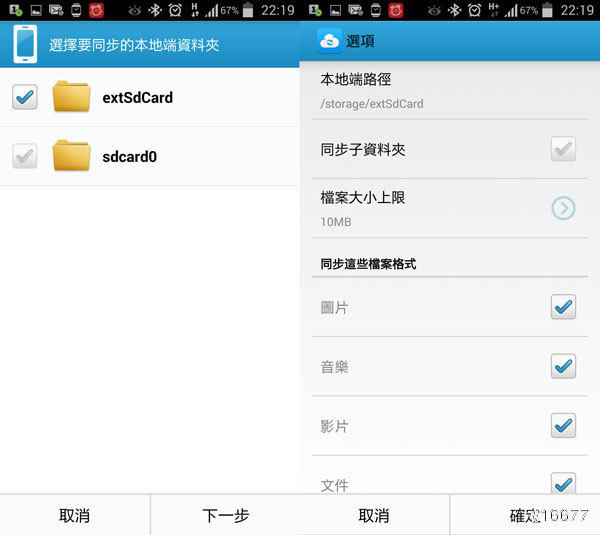This screenshot has height=535, width=600.
Task: Select the extSdCard folder name
Action: [138, 98]
